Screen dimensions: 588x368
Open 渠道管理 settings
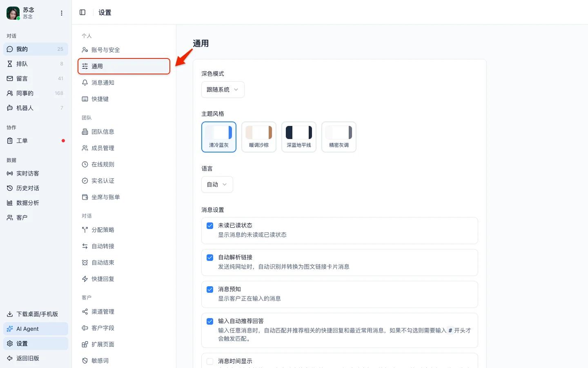[x=124, y=312]
